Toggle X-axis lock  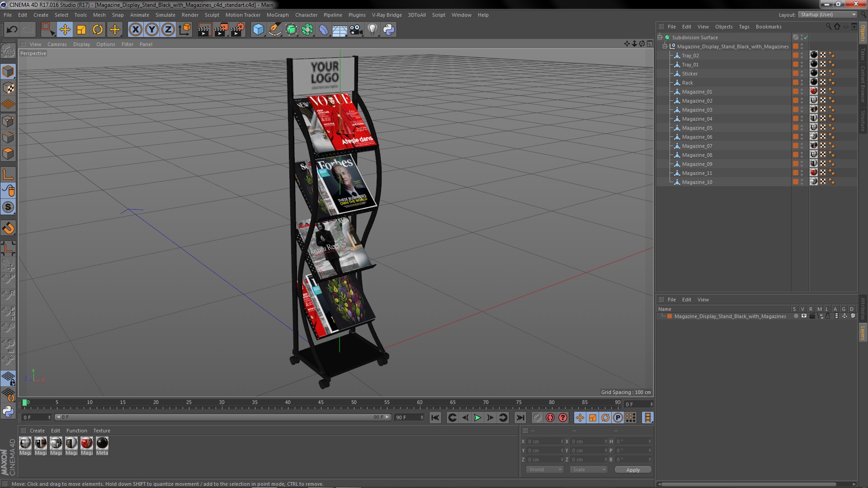point(135,30)
